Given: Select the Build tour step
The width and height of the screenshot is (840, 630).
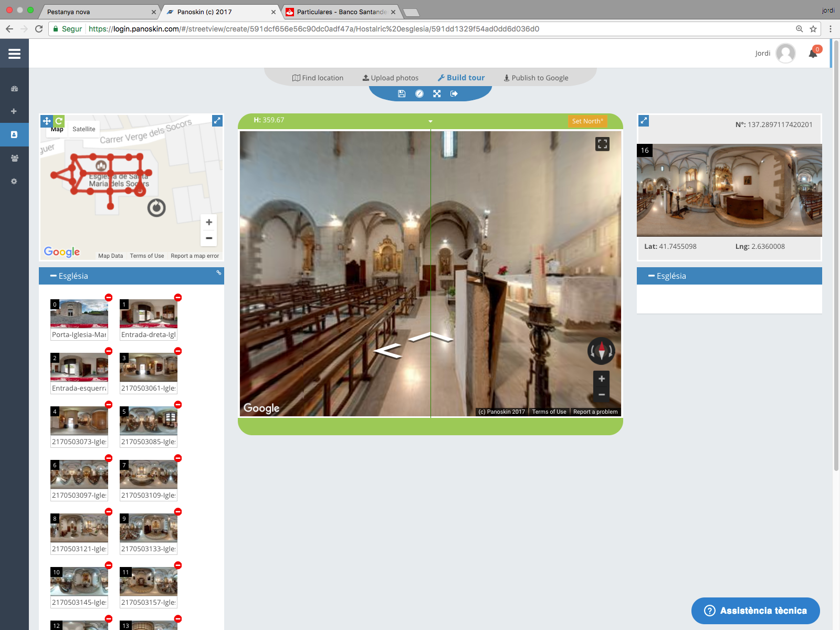Looking at the screenshot, I should click(461, 78).
